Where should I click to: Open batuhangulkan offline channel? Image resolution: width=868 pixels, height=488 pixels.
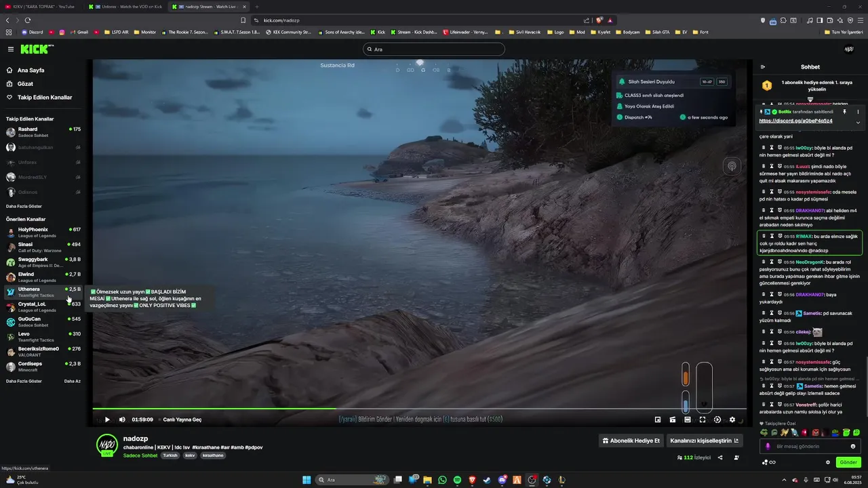(43, 147)
